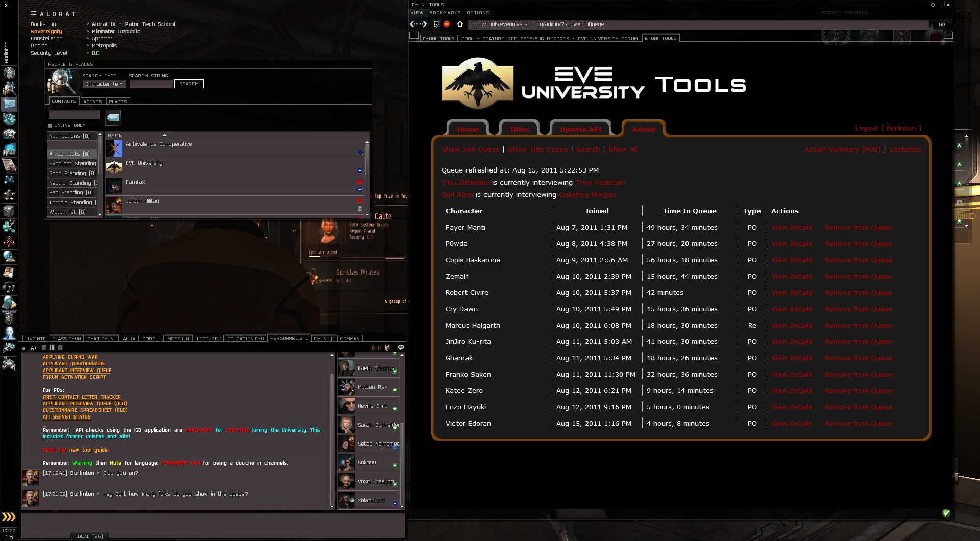Screen dimensions: 980x541
Task: Open the Aura face help icon in Neocom
Action: (9, 333)
